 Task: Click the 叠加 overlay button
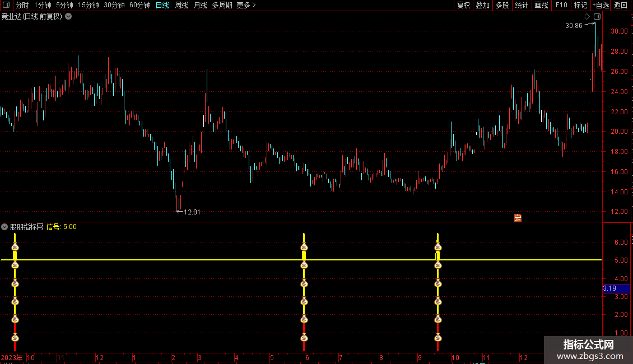point(483,5)
